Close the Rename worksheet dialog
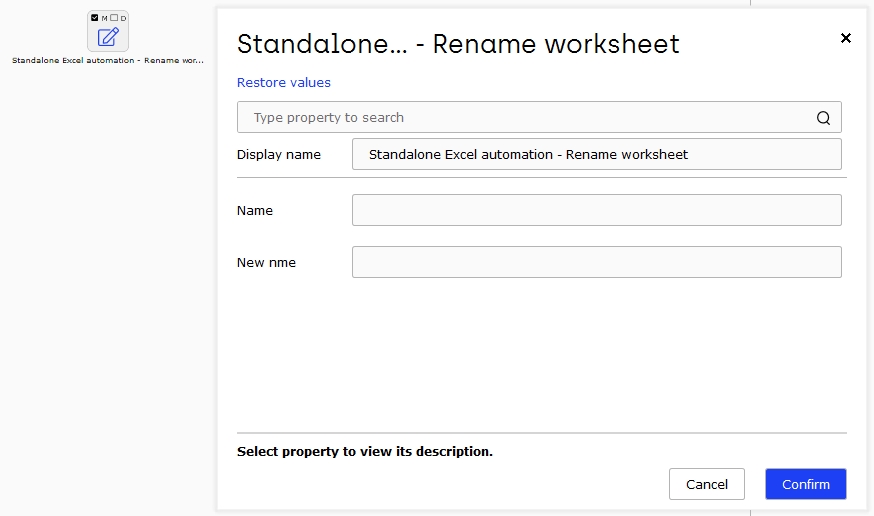 [846, 38]
